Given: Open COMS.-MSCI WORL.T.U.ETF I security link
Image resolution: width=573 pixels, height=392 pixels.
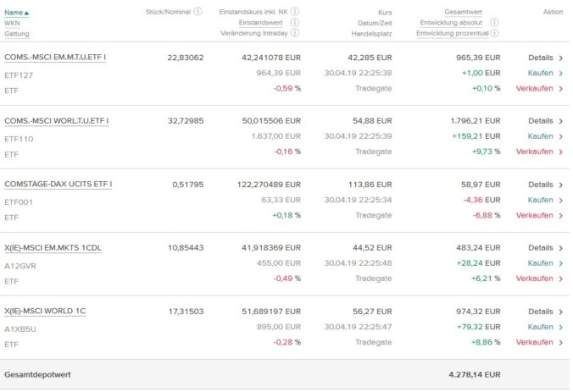Looking at the screenshot, I should click(x=57, y=121).
